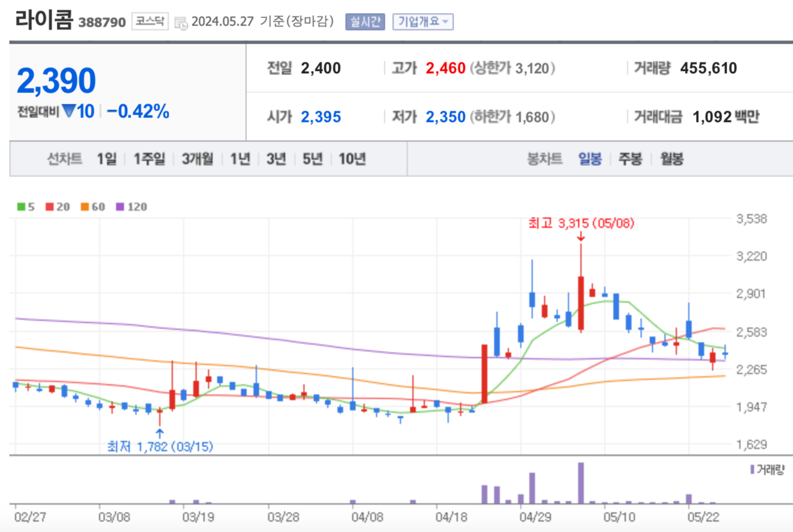This screenshot has height=532, width=793.
Task: Select the 1일 line chart tab
Action: point(107,159)
